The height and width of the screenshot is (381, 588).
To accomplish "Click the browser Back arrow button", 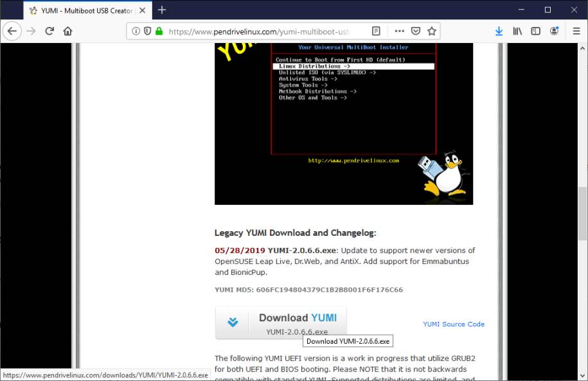I will (x=12, y=31).
